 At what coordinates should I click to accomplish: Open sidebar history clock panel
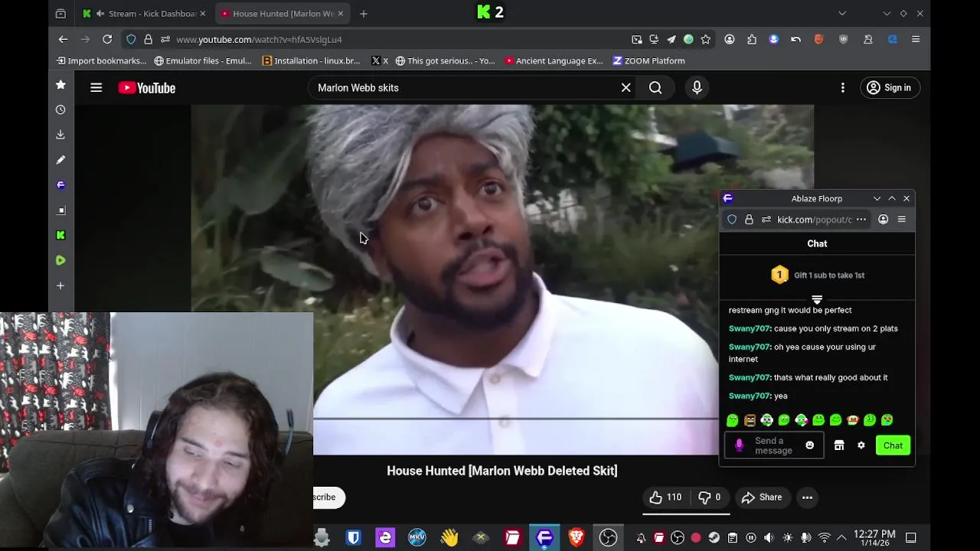point(60,109)
